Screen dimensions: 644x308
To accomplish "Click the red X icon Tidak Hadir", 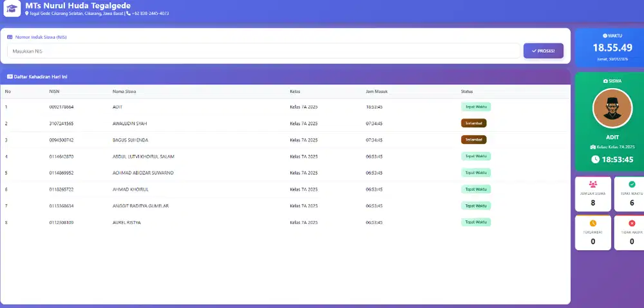I will [632, 223].
